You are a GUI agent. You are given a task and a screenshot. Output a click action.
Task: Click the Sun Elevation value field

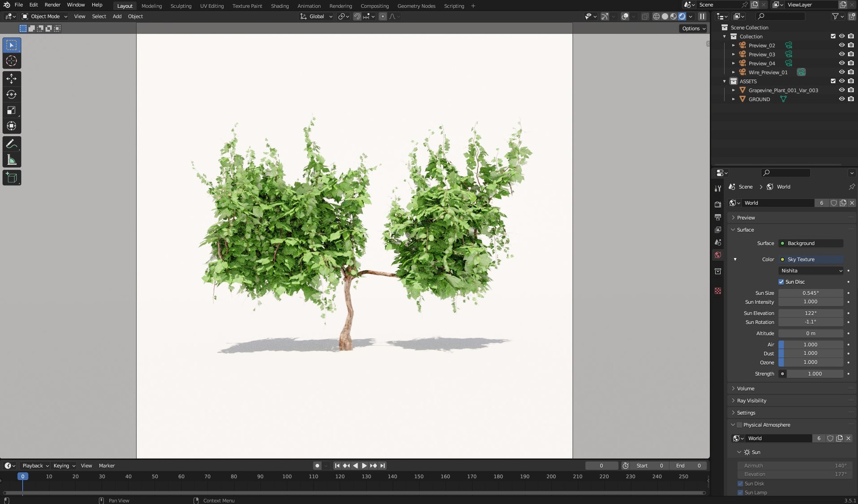811,314
